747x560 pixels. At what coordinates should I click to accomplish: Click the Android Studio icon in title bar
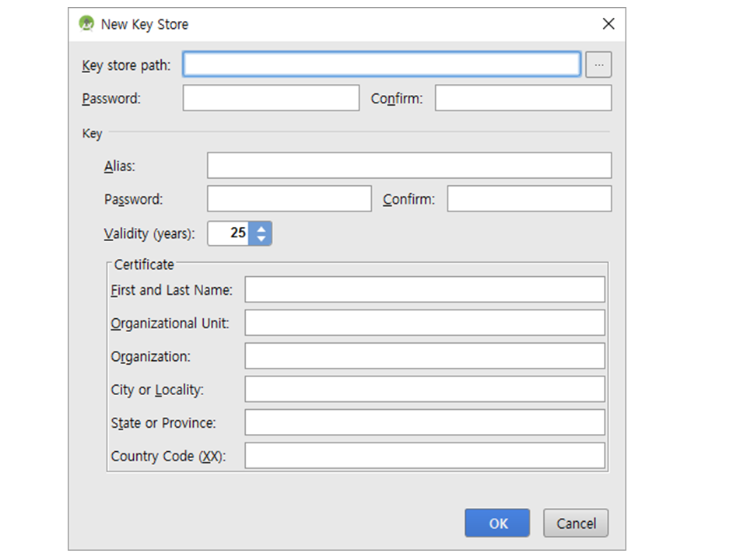86,23
